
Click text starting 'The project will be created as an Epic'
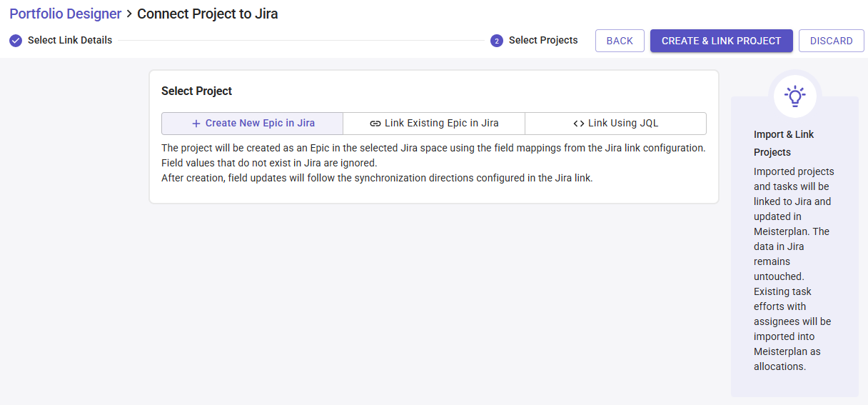[433, 148]
